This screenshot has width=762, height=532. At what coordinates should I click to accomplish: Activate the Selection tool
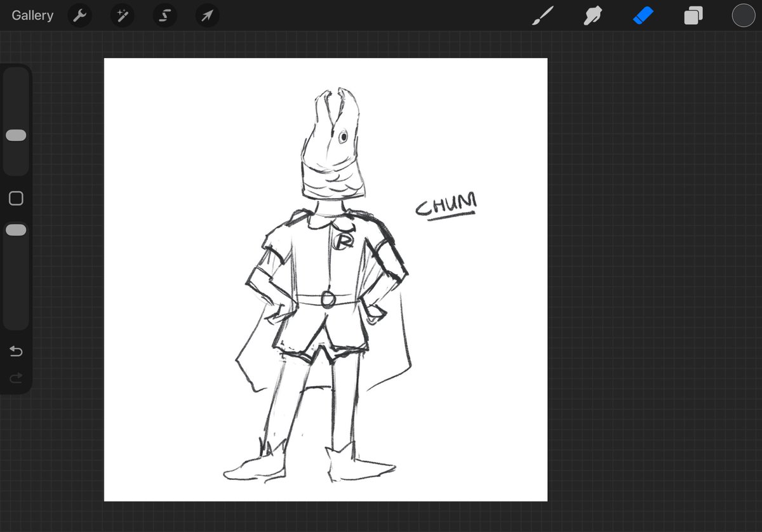[165, 16]
